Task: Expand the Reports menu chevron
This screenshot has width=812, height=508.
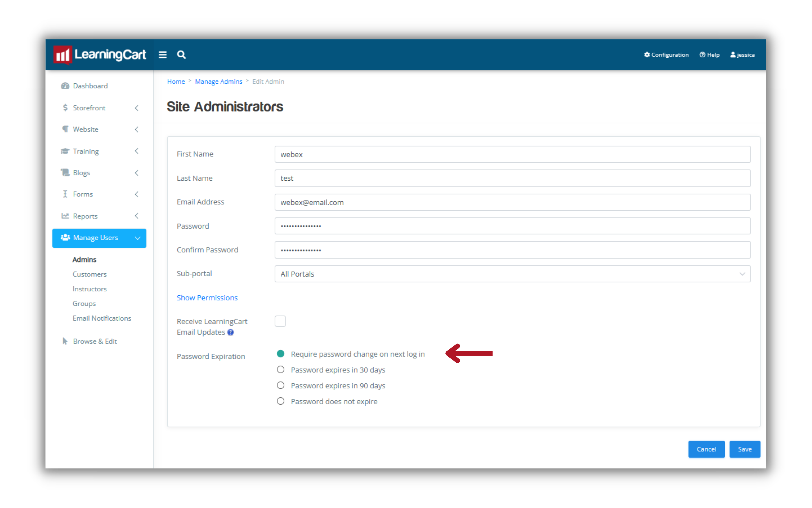Action: click(137, 216)
